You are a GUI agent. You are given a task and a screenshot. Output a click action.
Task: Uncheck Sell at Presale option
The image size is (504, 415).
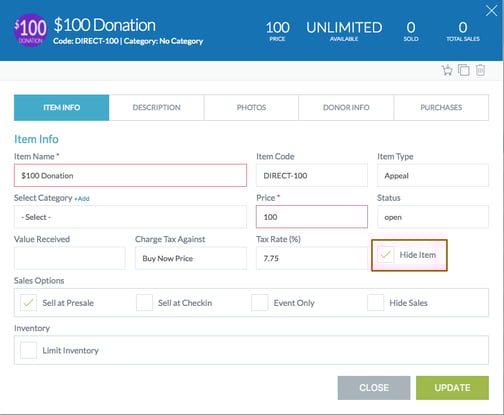pos(28,303)
